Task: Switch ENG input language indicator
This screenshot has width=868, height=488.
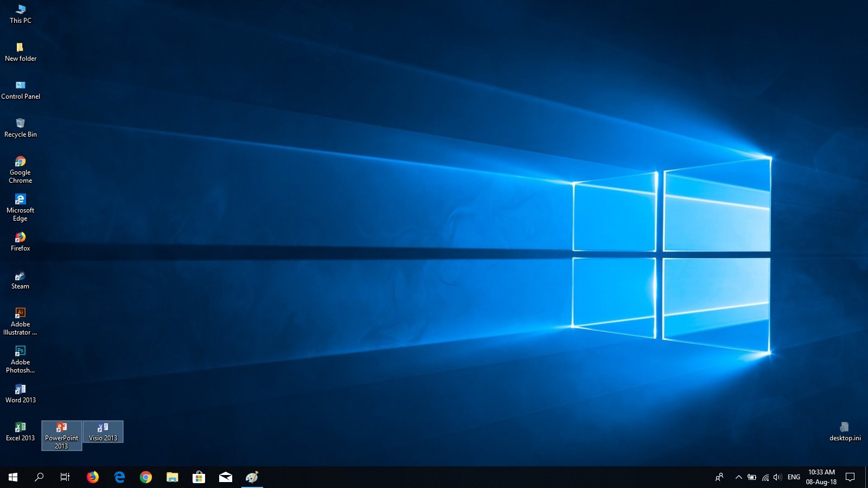Action: coord(794,477)
